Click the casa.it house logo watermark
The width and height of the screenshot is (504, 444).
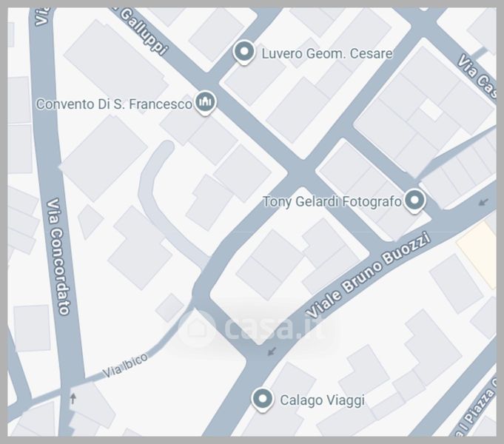197,328
